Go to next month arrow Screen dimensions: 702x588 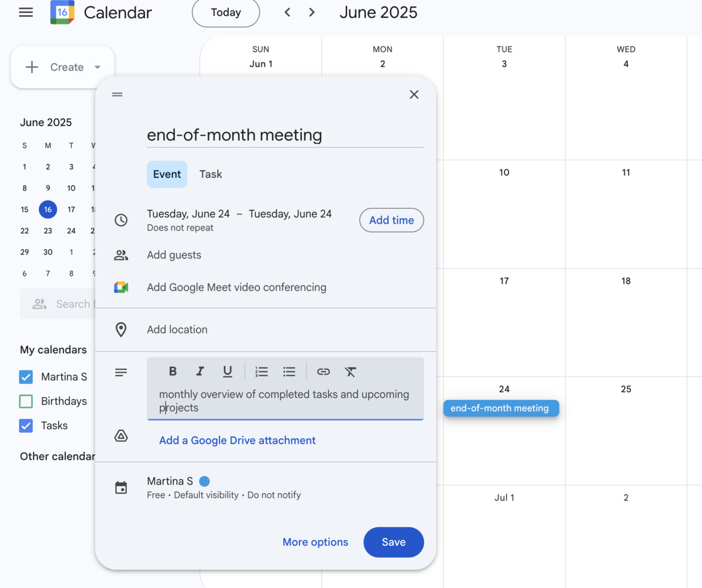(x=312, y=12)
